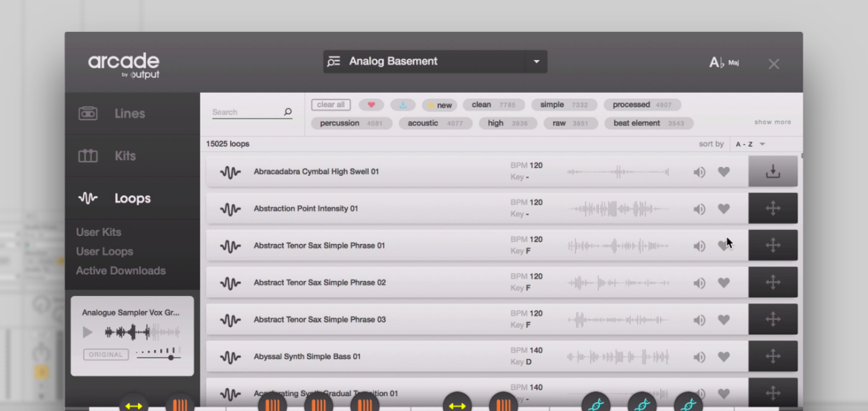Click waveform icon of Abstract Tenor Sax Phrase 02

click(x=230, y=283)
